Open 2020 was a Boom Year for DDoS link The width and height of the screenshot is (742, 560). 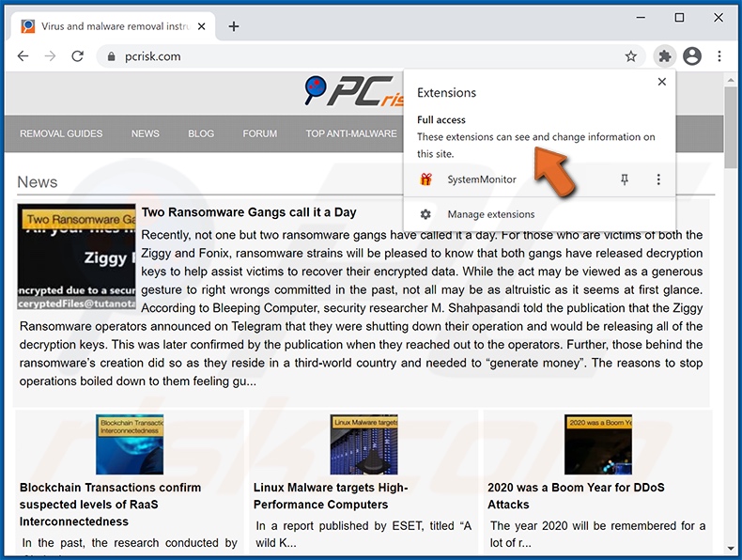point(576,496)
